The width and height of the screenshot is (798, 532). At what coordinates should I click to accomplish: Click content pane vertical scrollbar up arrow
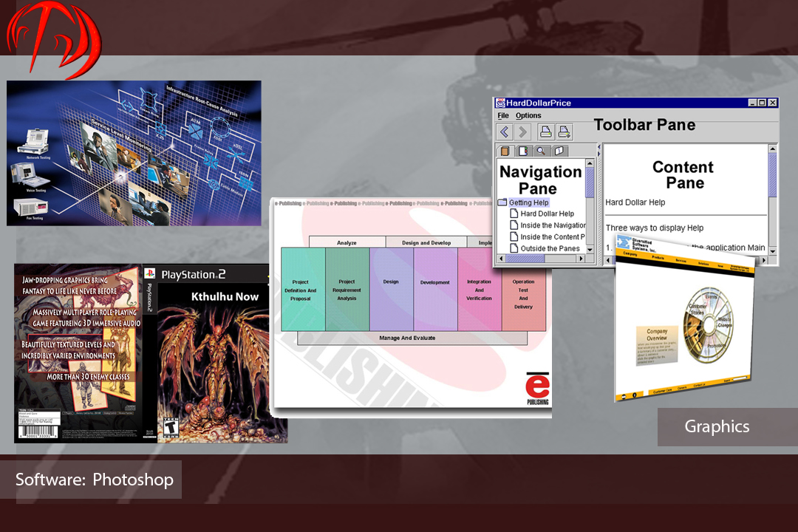(x=773, y=149)
